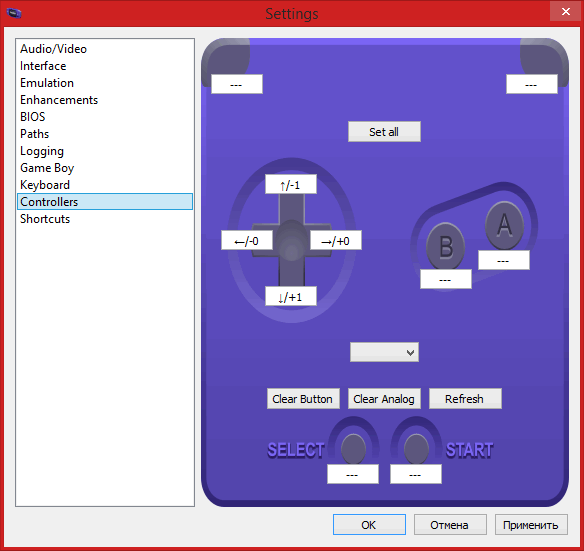584x551 pixels.
Task: Click the D-pad center graphic
Action: [292, 240]
